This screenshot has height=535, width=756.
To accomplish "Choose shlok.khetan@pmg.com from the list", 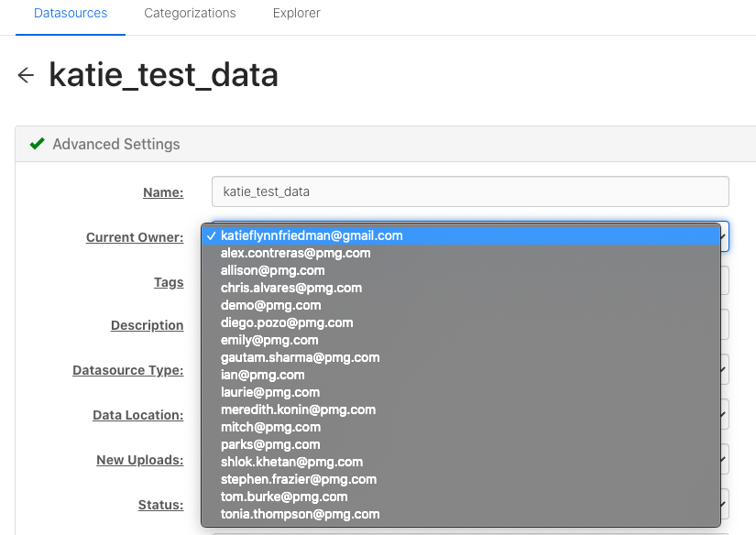I will click(x=461, y=462).
